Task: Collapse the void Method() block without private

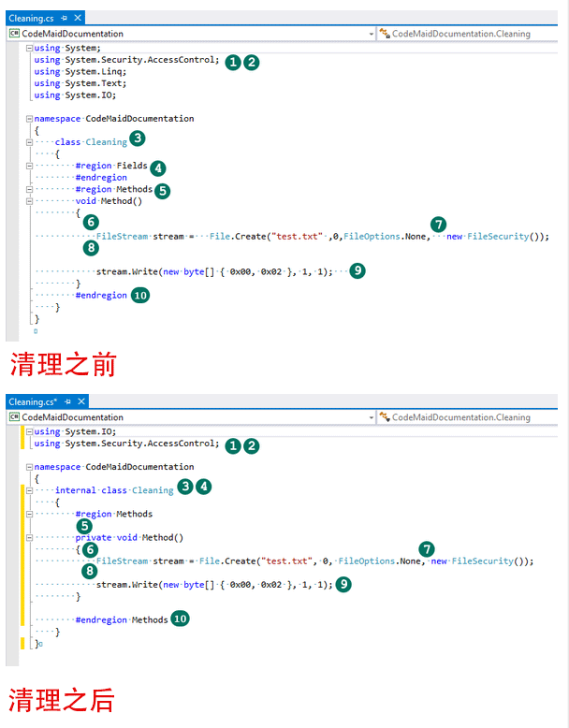Action: click(29, 201)
